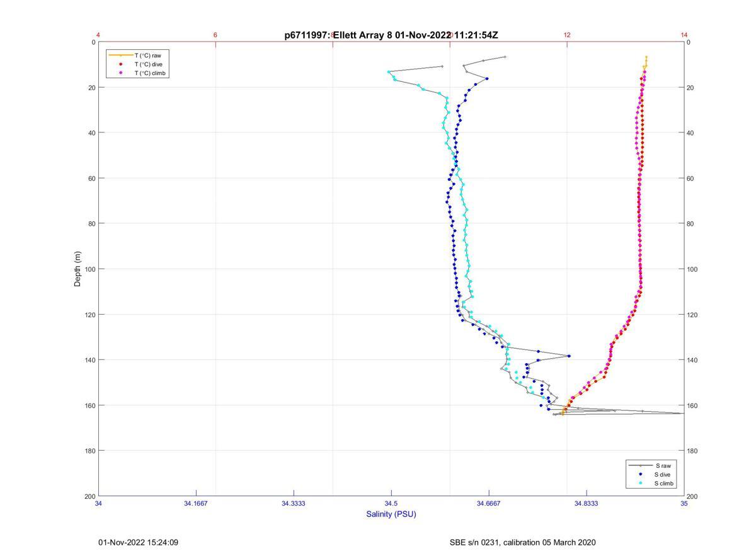The width and height of the screenshot is (756, 558).
Task: Click red temperature tick label 4
Action: (98, 35)
